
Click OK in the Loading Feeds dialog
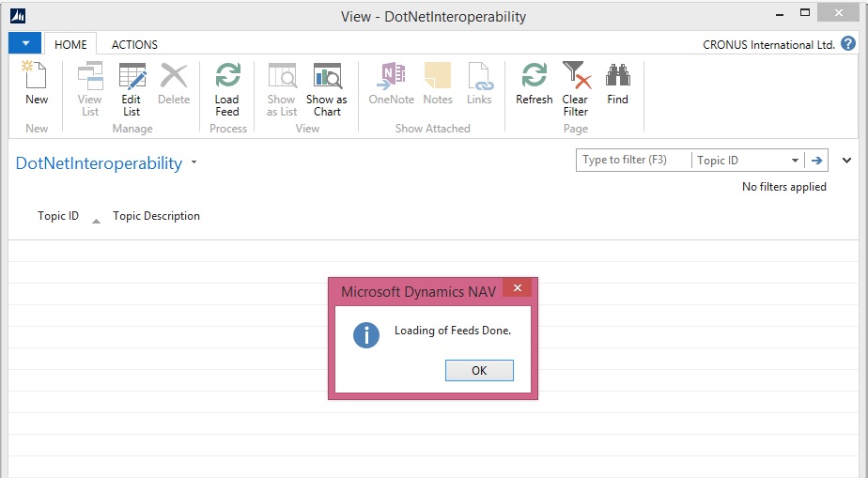[479, 371]
